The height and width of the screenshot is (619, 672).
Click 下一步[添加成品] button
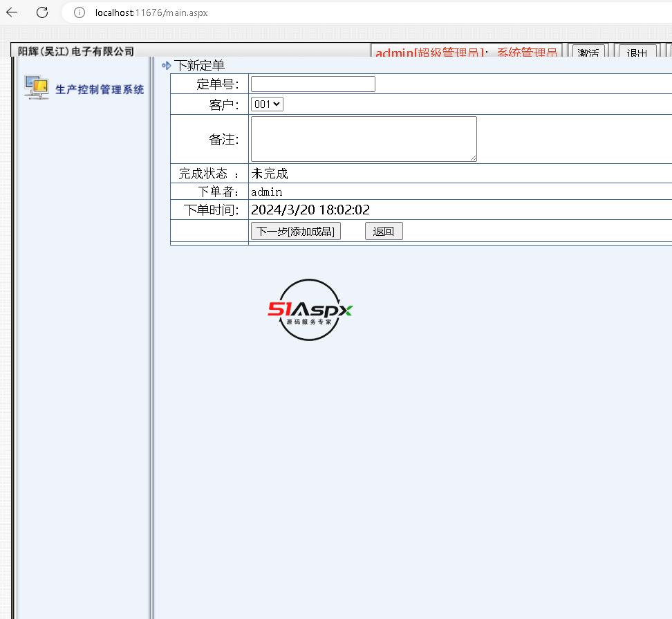tap(296, 231)
